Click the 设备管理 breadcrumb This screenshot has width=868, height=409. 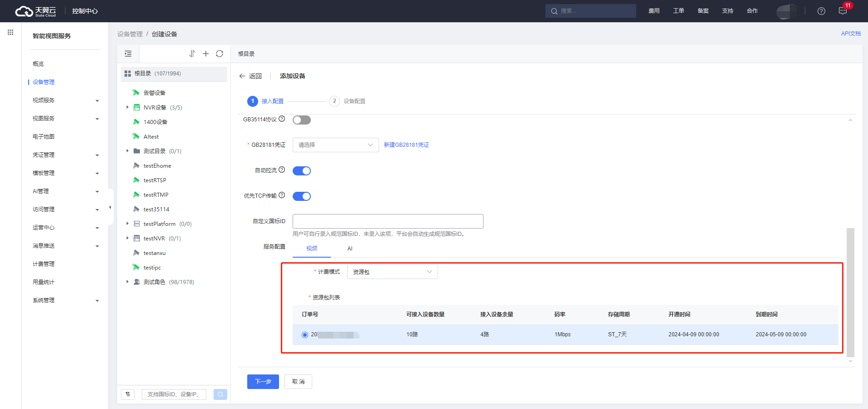point(130,34)
